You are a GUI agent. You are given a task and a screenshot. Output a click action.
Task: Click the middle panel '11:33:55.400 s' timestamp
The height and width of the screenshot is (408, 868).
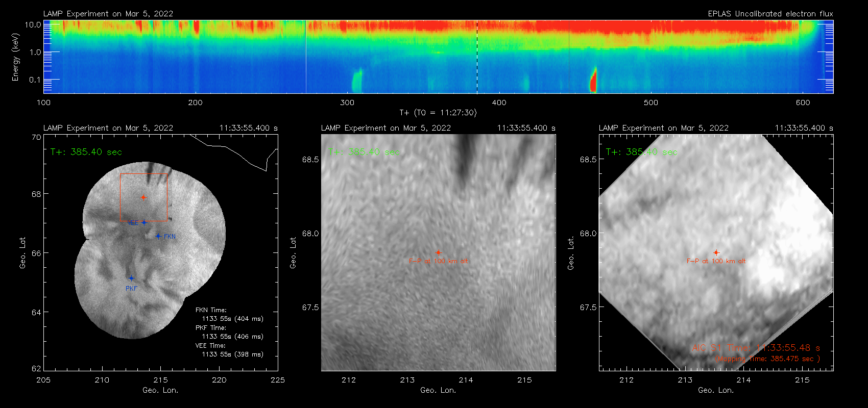click(526, 128)
